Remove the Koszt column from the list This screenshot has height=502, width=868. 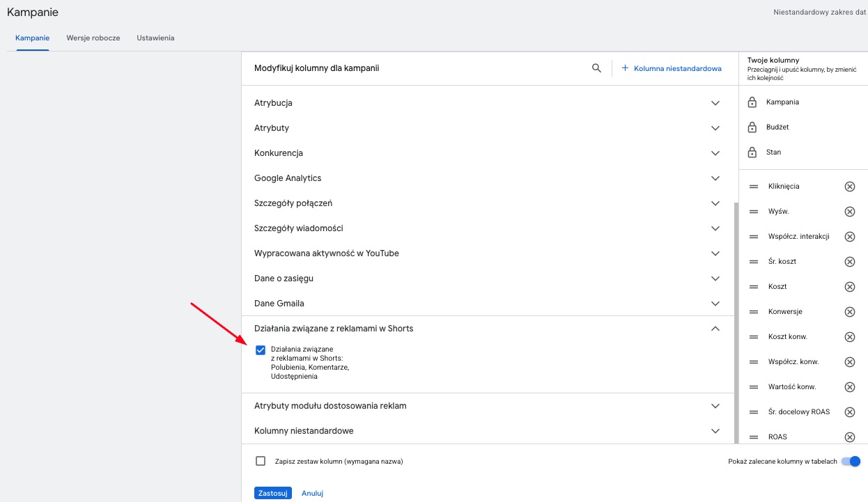click(850, 287)
